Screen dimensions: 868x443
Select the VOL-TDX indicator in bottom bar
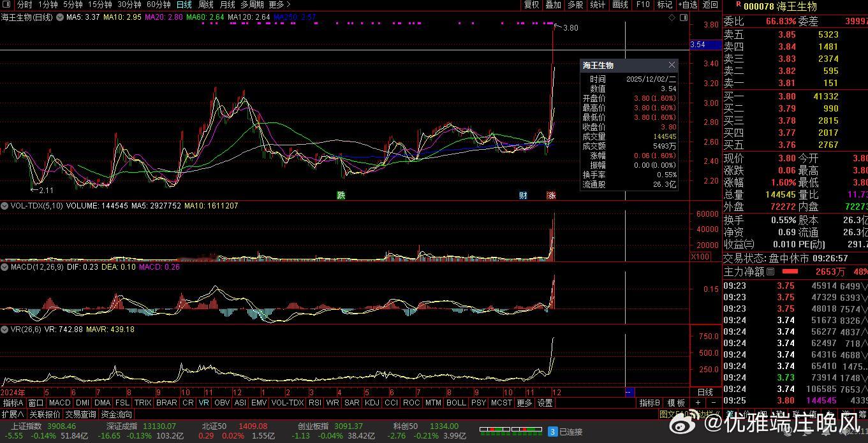point(288,403)
